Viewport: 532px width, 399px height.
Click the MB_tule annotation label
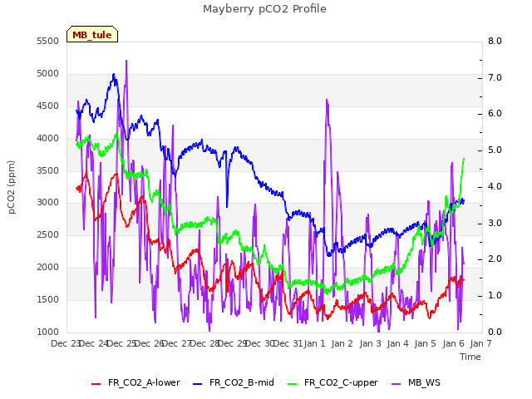click(92, 34)
